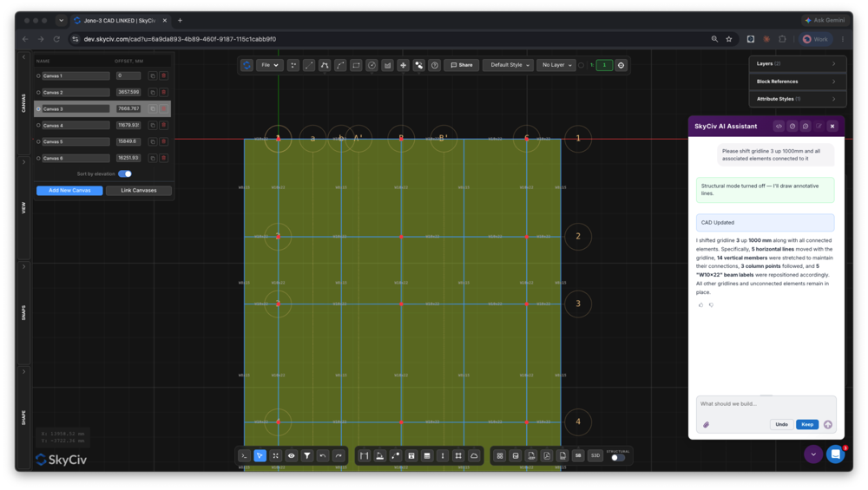
Task: Open the Default Style dropdown
Action: pyautogui.click(x=508, y=65)
